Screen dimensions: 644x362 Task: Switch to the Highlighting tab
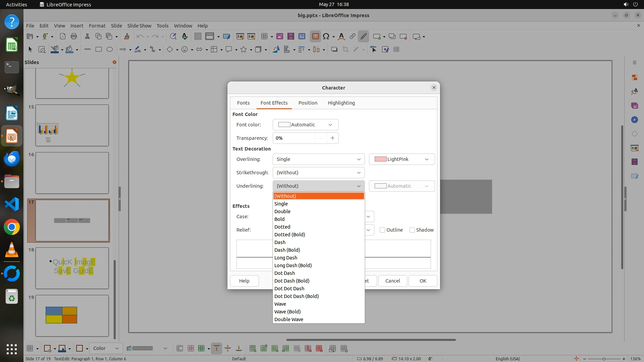coord(341,103)
